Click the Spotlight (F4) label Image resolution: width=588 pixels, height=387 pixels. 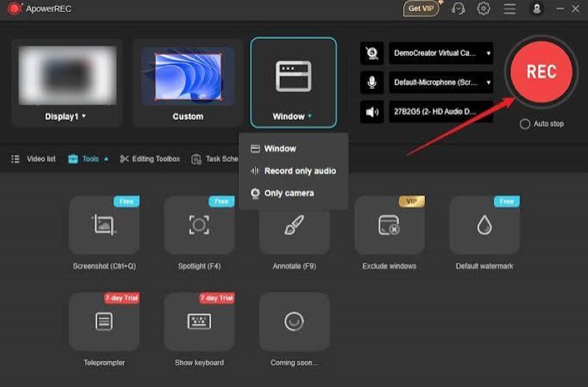[x=199, y=266]
